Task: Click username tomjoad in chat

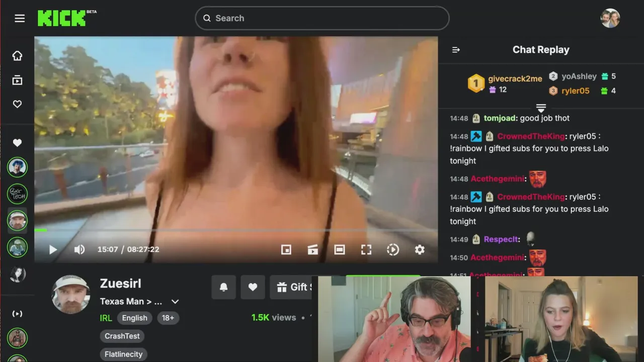Action: click(500, 118)
